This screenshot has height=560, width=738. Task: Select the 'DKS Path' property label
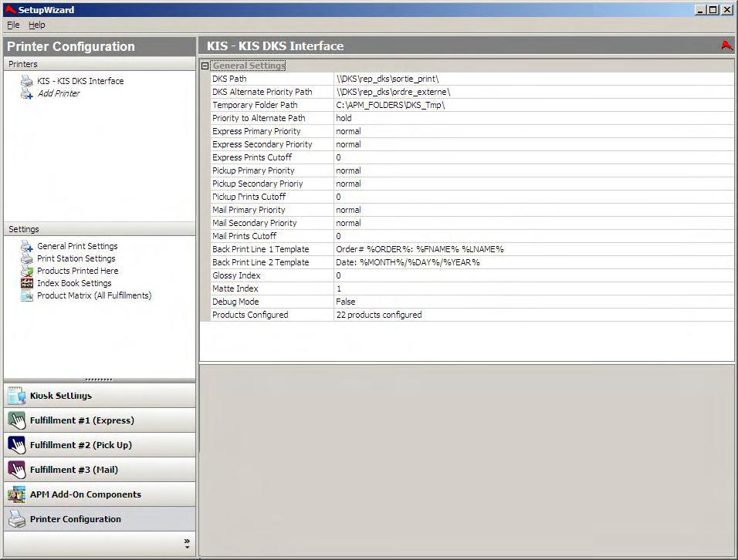click(x=229, y=79)
